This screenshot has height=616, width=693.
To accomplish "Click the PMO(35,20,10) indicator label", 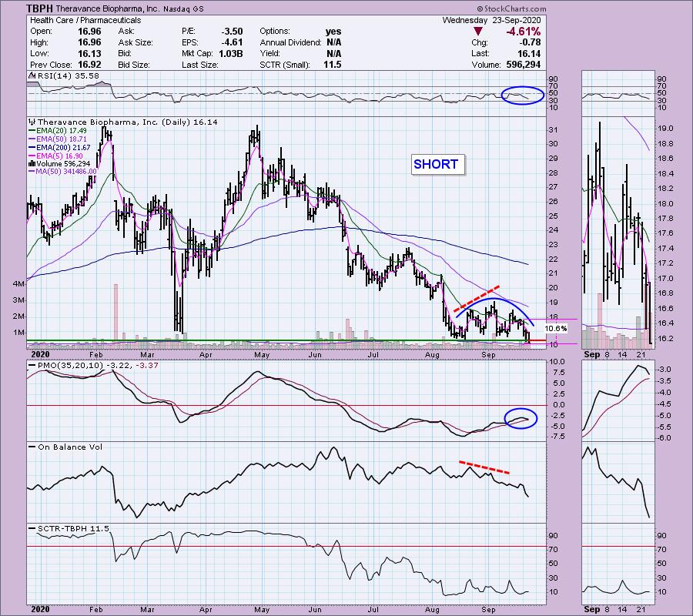I will coord(94,366).
